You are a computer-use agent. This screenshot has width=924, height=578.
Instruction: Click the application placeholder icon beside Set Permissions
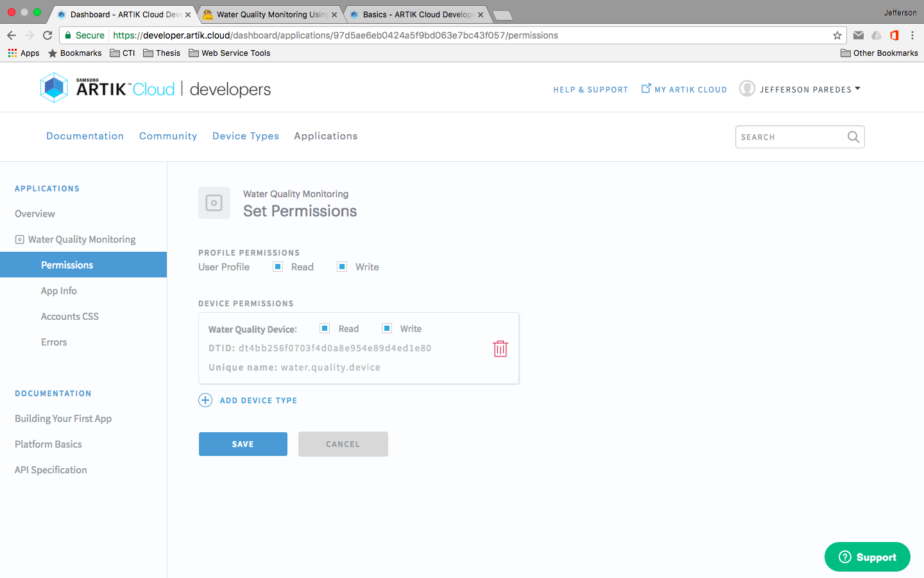214,203
